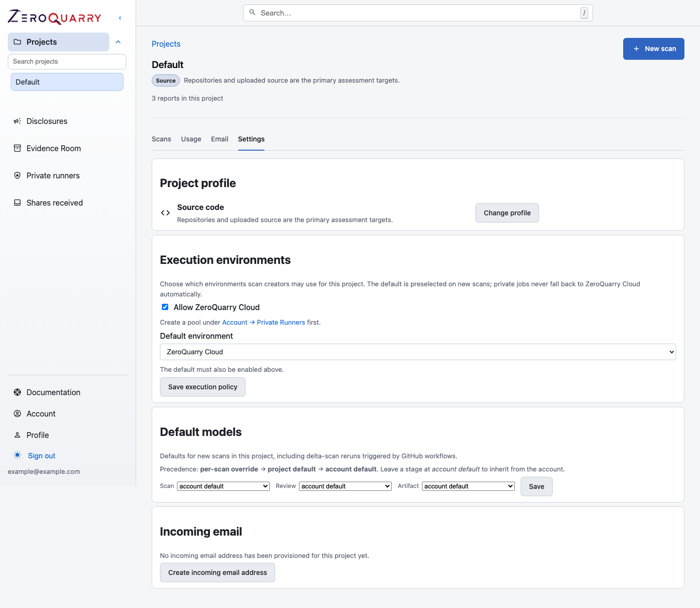Viewport: 700px width, 608px height.
Task: Select the Default project in sidebar
Action: 67,82
